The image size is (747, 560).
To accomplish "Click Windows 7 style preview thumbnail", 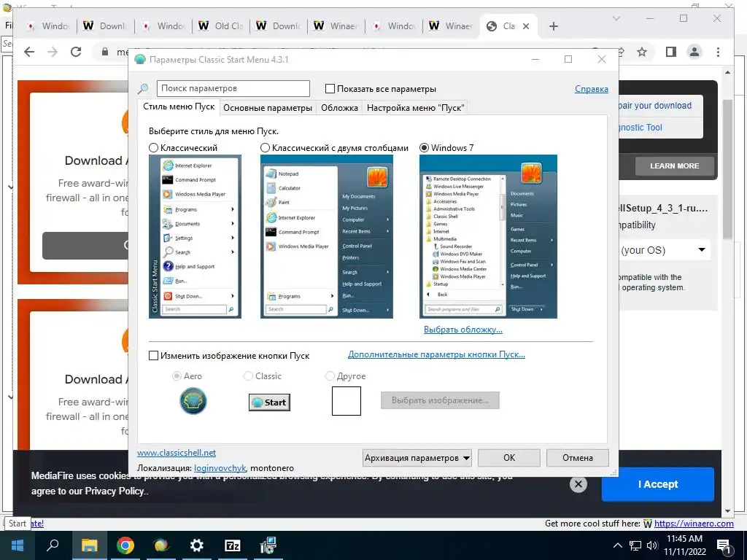I will [x=488, y=237].
